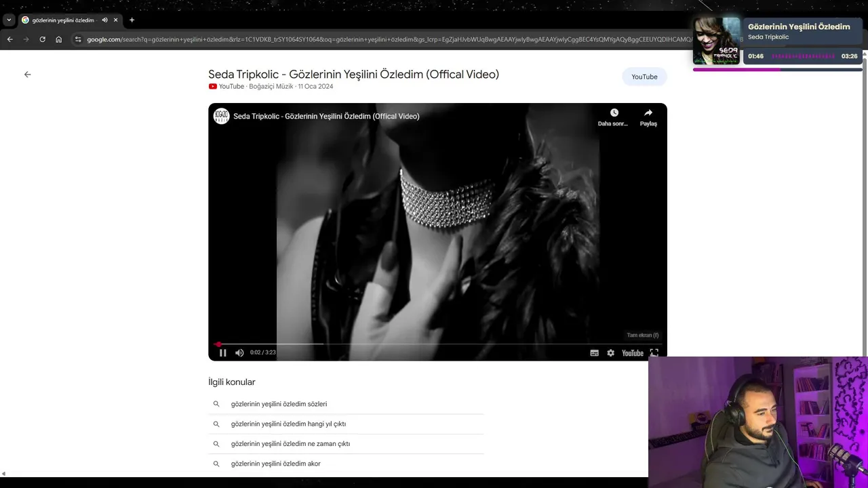Click the album art in the song overlay
The width and height of the screenshot is (868, 488).
point(716,41)
